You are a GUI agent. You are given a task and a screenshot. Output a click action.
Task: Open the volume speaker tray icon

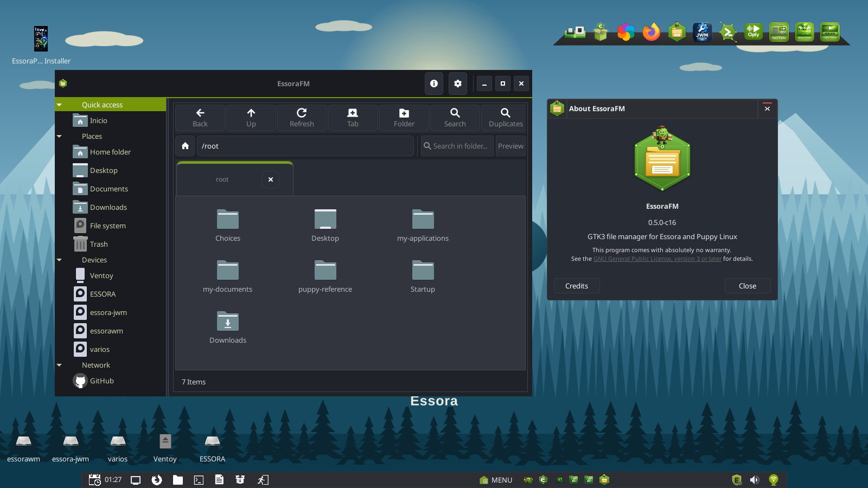[x=755, y=480]
